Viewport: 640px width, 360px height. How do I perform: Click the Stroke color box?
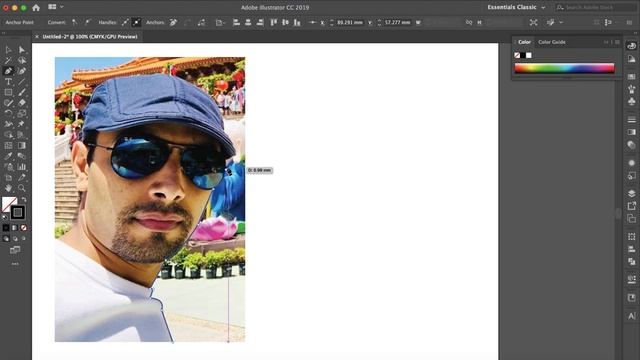18,212
